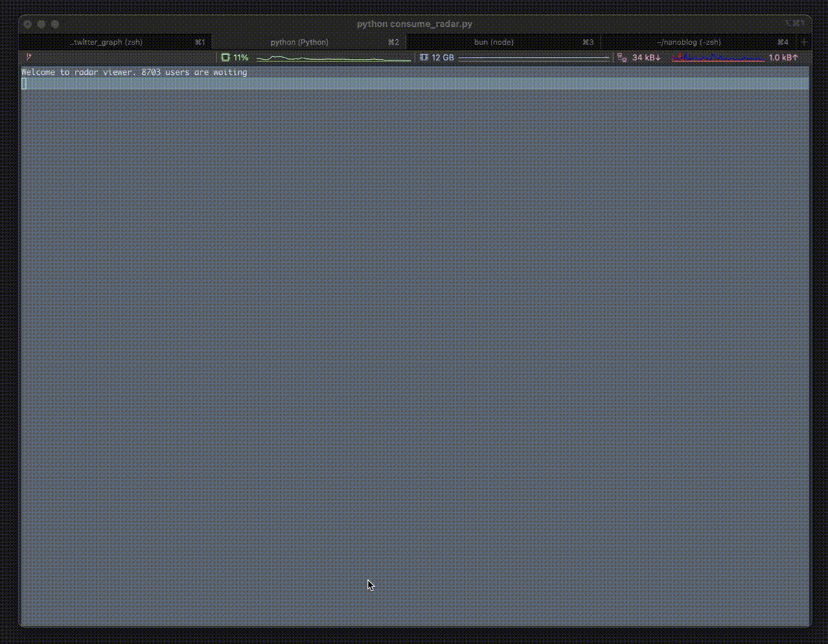Click the yellow minimize window button
The image size is (828, 644).
tap(41, 24)
